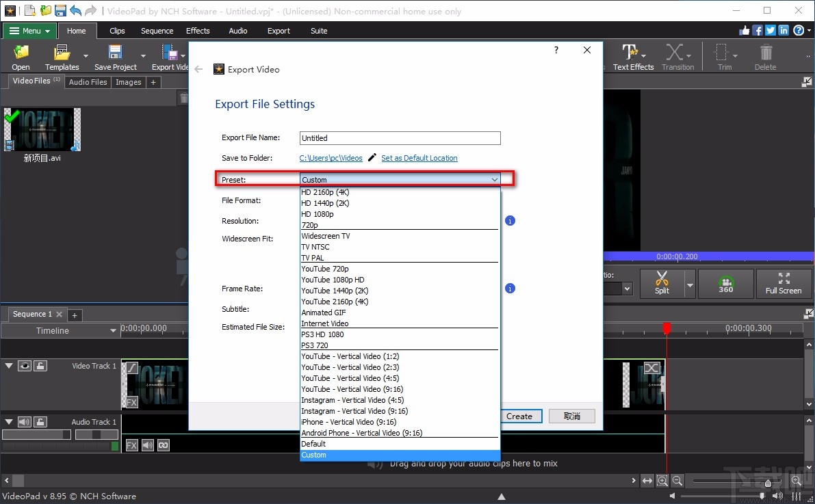
Task: Open the Menu dropdown
Action: point(29,31)
